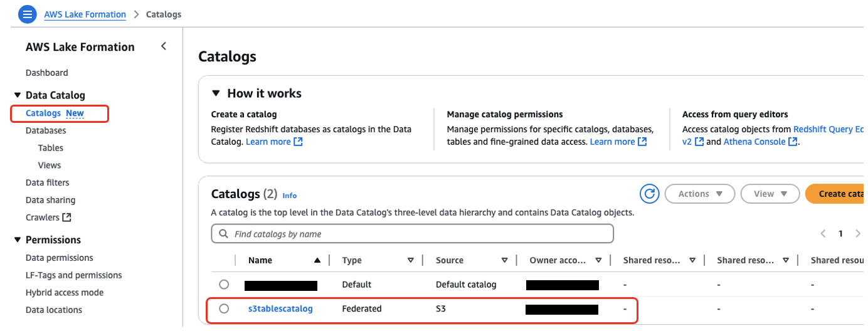Go to next page of catalogs

(x=857, y=234)
